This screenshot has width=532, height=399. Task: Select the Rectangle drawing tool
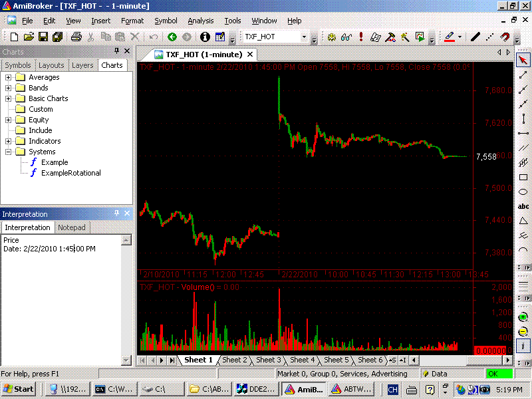523,177
